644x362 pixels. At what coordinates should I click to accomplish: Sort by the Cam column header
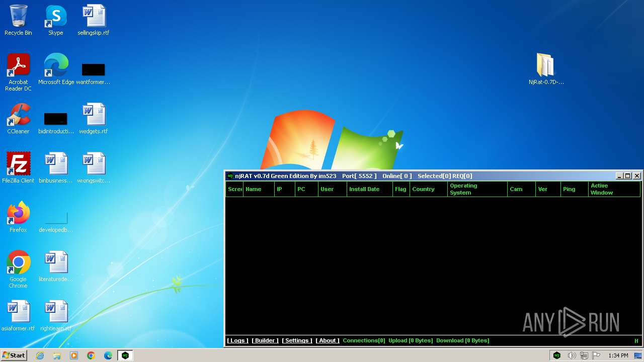click(521, 189)
